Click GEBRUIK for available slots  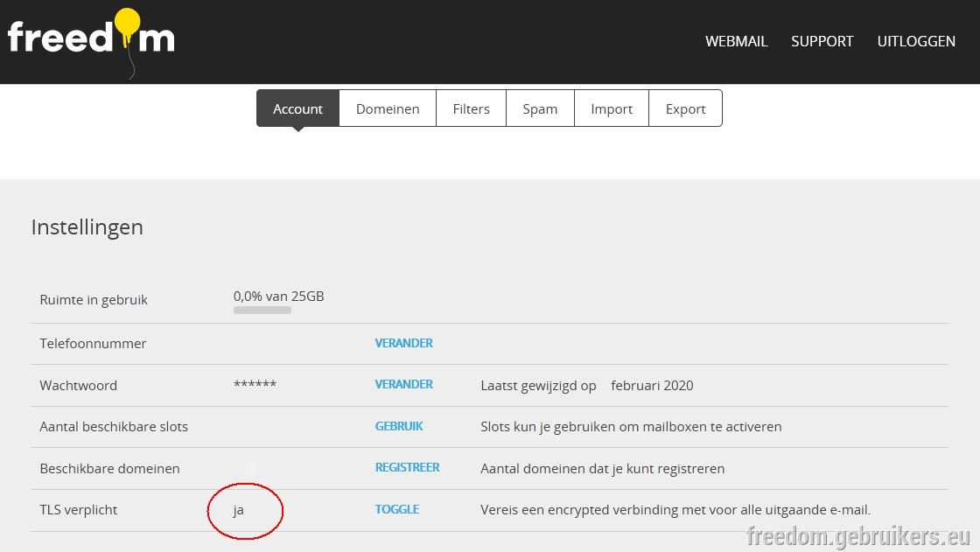pyautogui.click(x=399, y=426)
